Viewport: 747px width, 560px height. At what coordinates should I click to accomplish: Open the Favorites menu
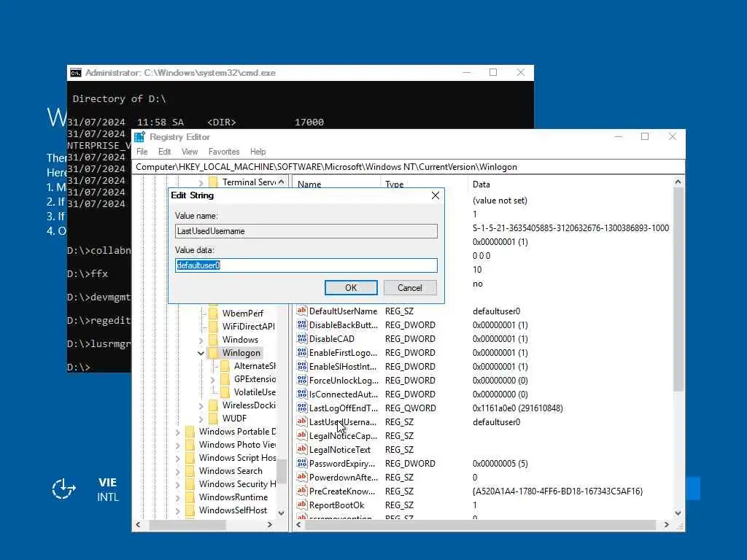[x=223, y=152]
